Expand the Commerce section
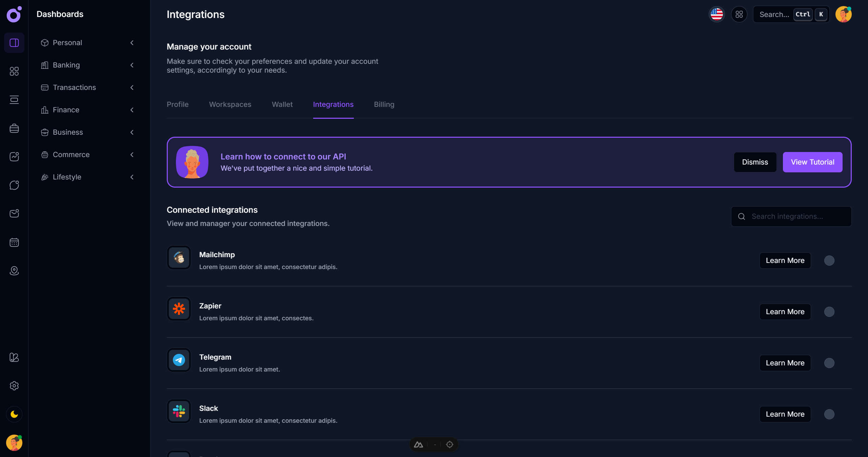The width and height of the screenshot is (868, 457). [x=132, y=155]
